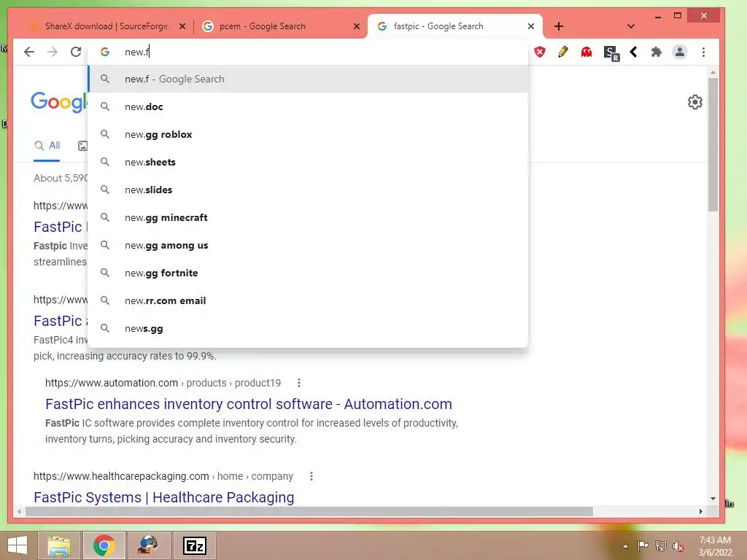
Task: Choose 'new.f - Google Search' suggestion
Action: [309, 79]
